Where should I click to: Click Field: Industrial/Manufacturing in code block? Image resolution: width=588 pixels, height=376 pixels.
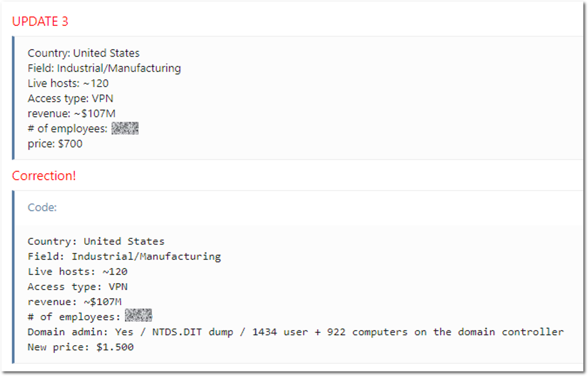click(x=124, y=256)
